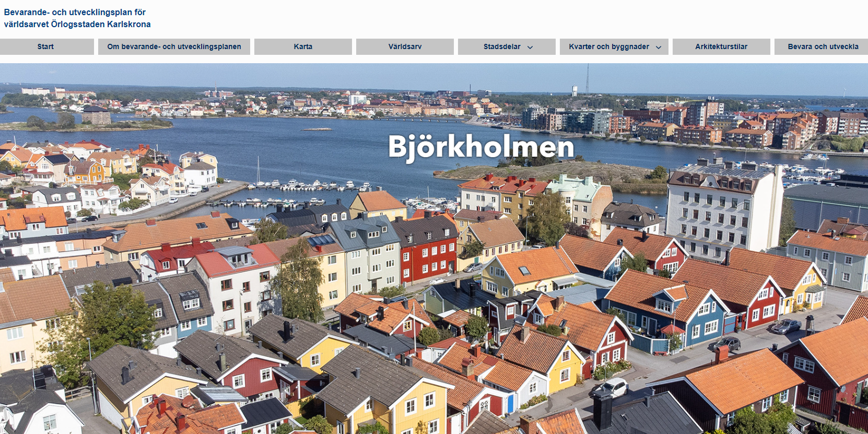This screenshot has width=868, height=434.
Task: Expand the Stadsdelar dropdown chevron
Action: tap(530, 47)
